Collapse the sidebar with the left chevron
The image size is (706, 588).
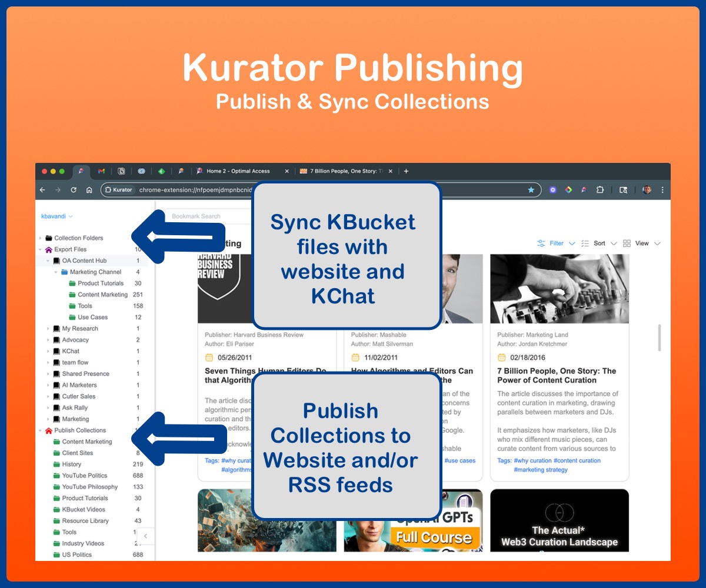(145, 536)
